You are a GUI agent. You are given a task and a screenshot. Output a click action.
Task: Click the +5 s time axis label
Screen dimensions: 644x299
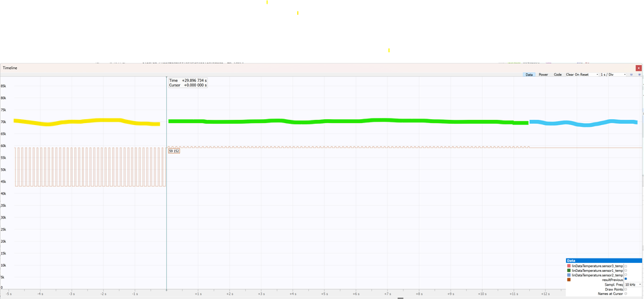(x=324, y=294)
